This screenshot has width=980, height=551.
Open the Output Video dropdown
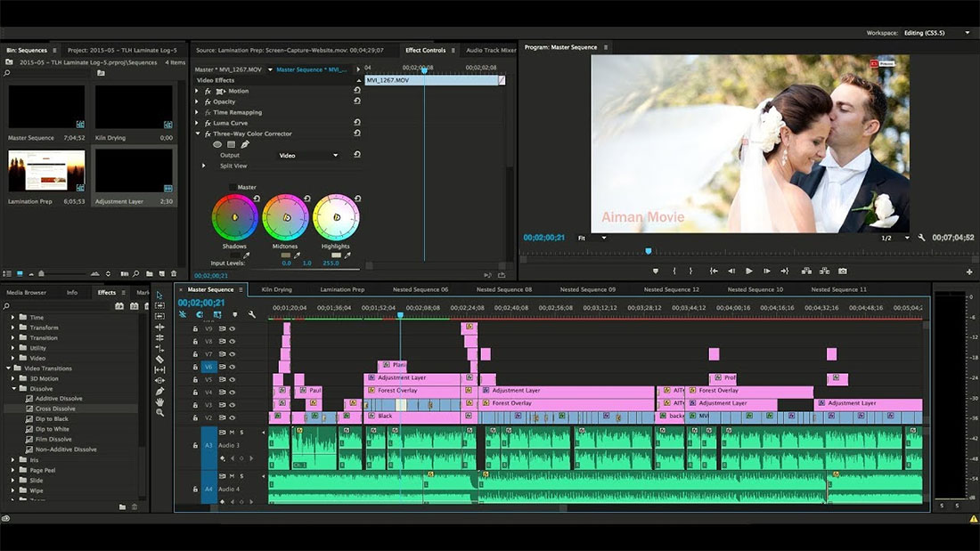click(x=308, y=156)
